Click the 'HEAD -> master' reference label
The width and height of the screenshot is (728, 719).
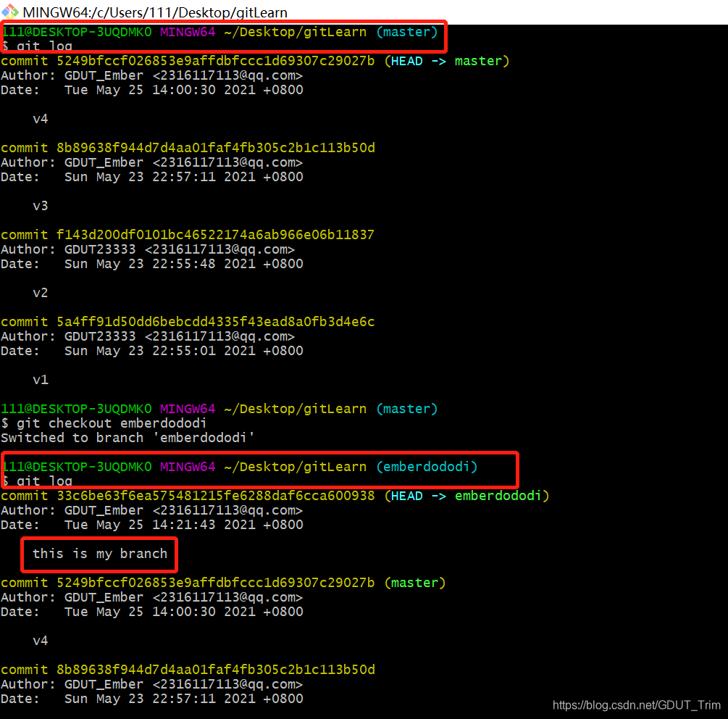(447, 61)
